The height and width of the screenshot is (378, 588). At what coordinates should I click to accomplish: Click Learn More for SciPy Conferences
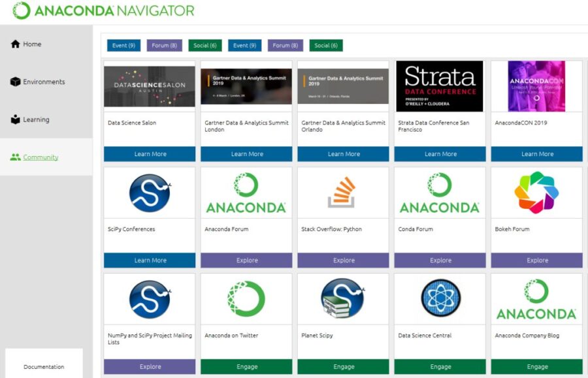[150, 260]
